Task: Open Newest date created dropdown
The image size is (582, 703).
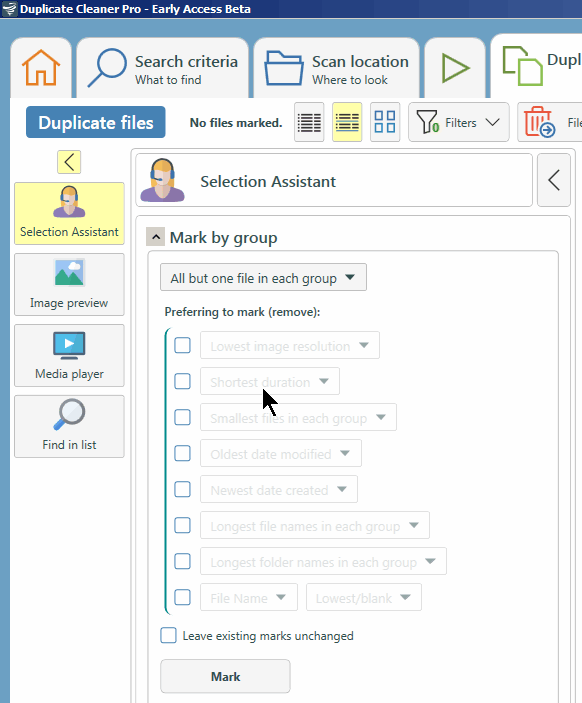Action: [279, 489]
